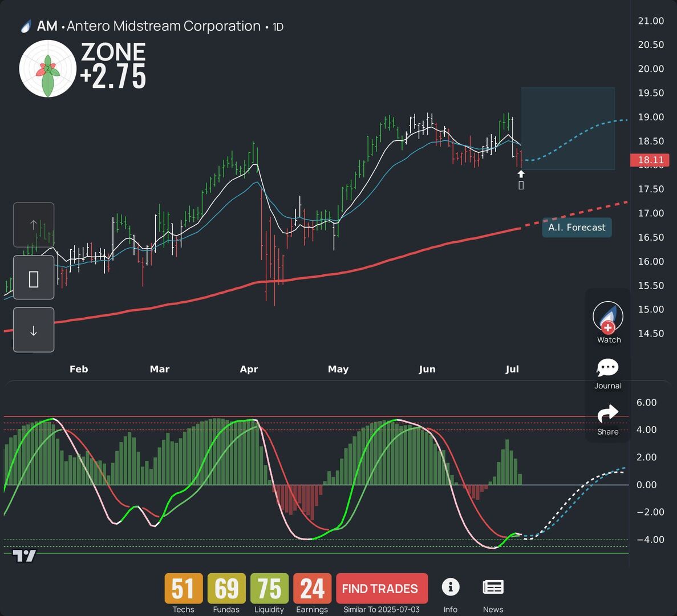Open the Journal chat bubble

point(607,374)
